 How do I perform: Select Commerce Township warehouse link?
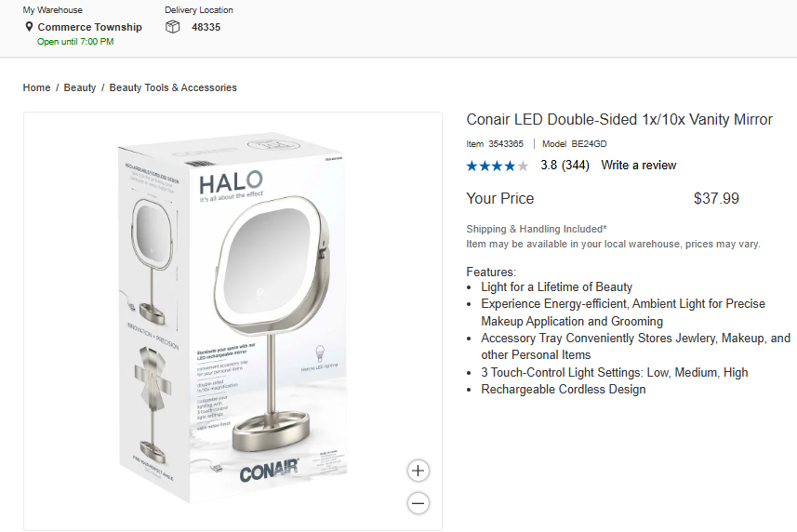[89, 27]
